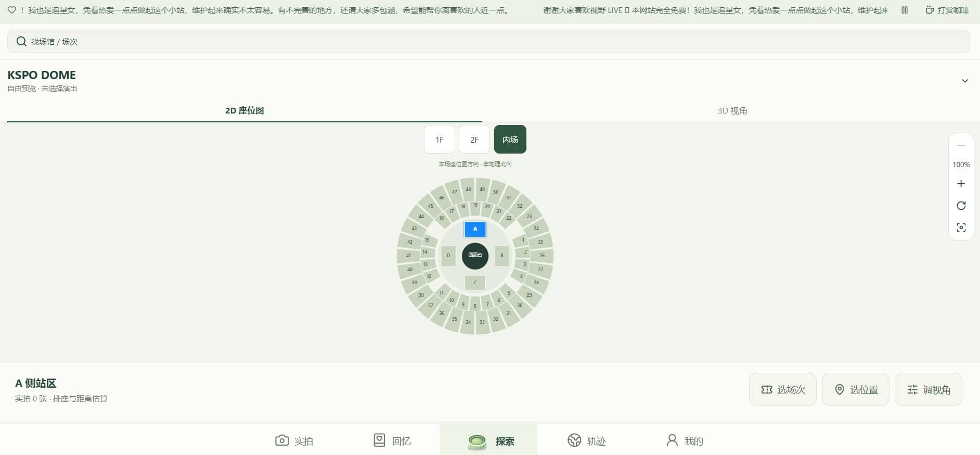Viewport: 980px width, 455px height.
Task: Switch to the 3D 视角 tab
Action: [732, 110]
